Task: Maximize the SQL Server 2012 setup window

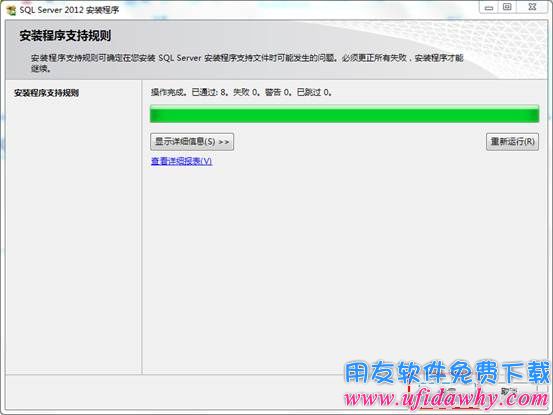Action: tap(507, 7)
